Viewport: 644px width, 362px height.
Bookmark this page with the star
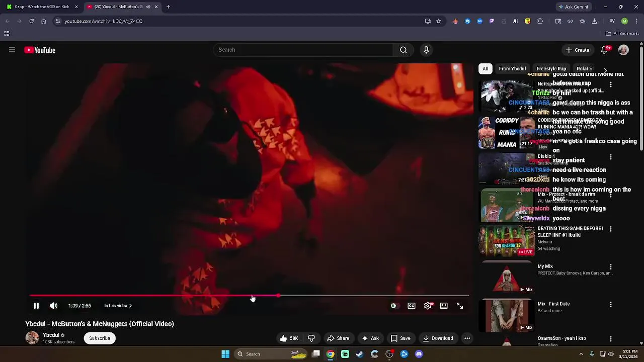click(x=439, y=21)
